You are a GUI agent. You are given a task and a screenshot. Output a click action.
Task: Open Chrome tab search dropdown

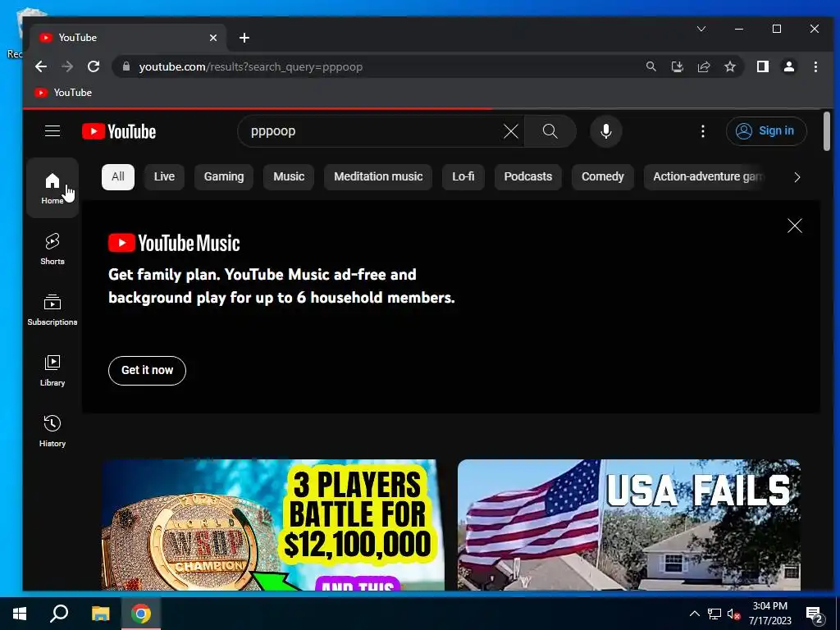tap(701, 29)
